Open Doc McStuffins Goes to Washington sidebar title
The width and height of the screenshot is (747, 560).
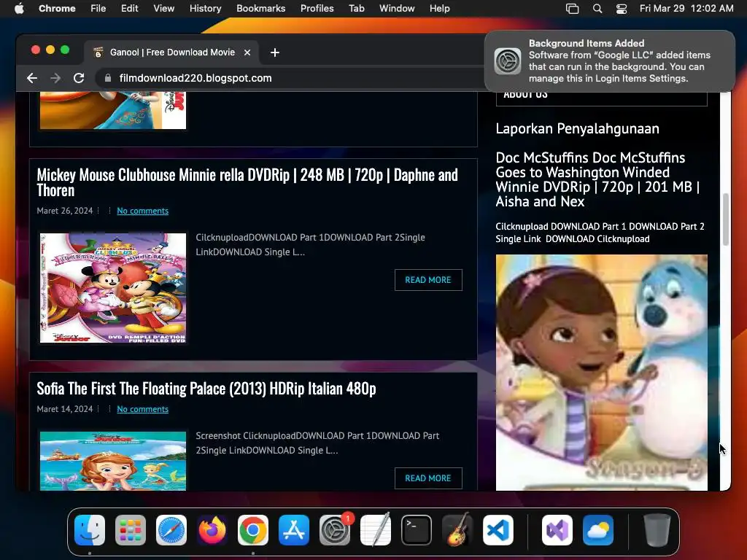598,179
